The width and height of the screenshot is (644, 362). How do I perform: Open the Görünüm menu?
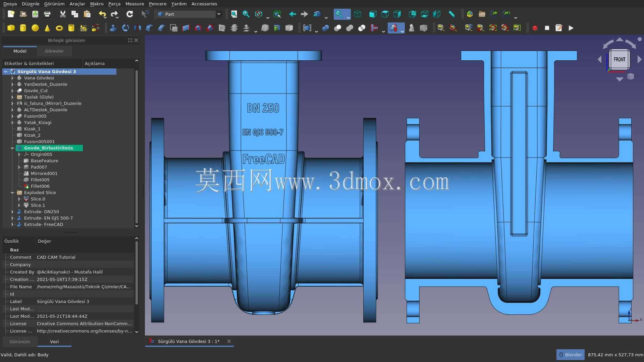point(54,4)
